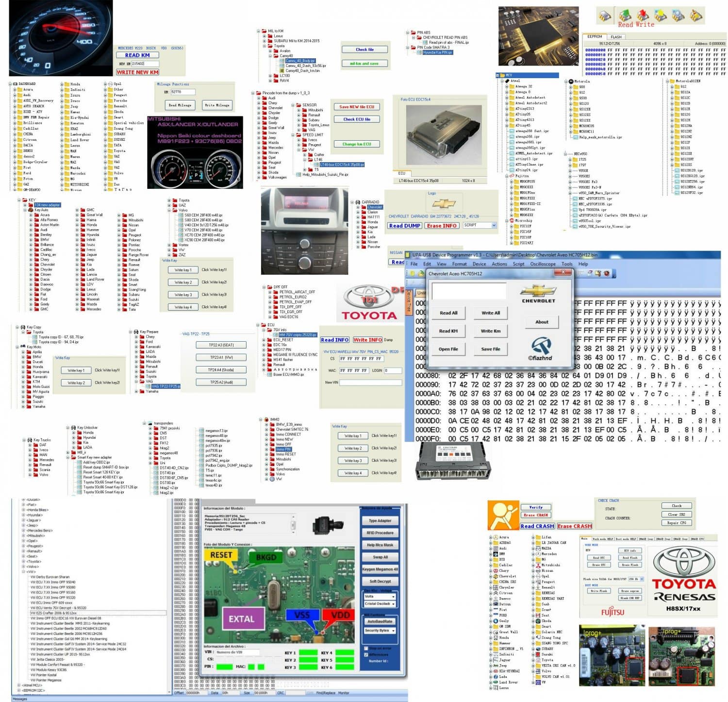Click the red gear icon in UPA toolbar

607,273
